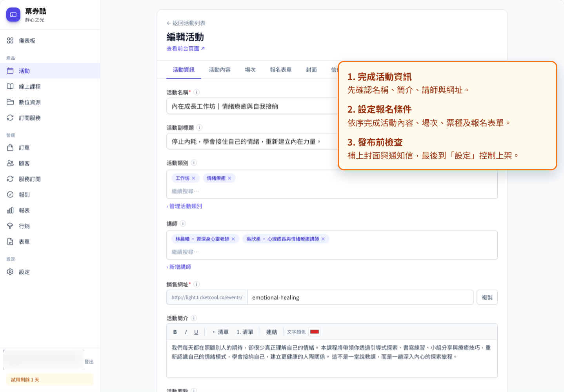Image resolution: width=564 pixels, height=392 pixels.
Task: Click the 票券酷 logo icon
Action: pos(13,15)
